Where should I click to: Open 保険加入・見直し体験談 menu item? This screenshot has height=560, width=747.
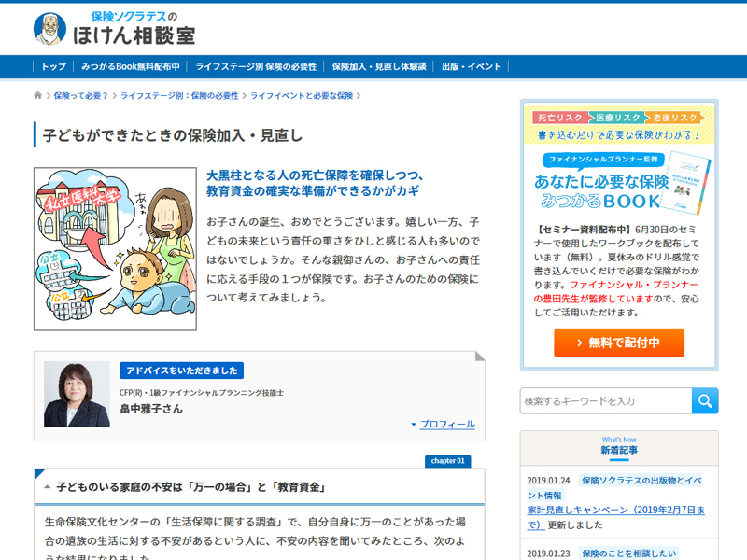coord(379,67)
